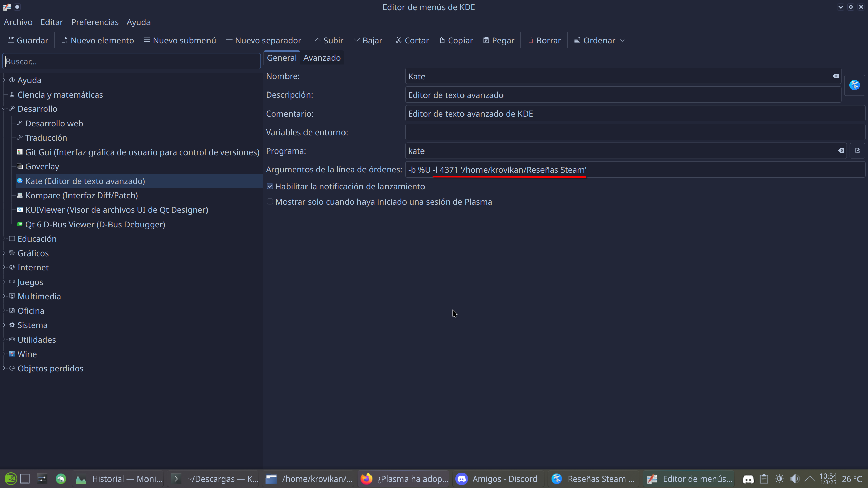Open the Ordenar sort dropdown

pyautogui.click(x=599, y=40)
